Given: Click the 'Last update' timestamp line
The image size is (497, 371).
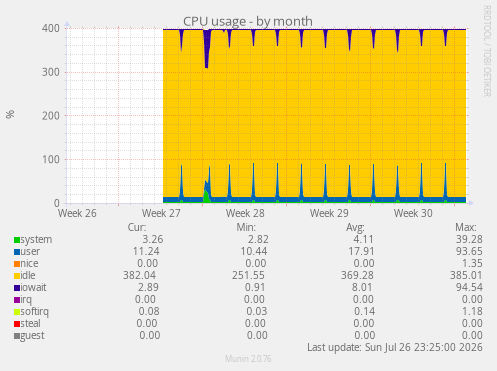Looking at the screenshot, I should [395, 348].
